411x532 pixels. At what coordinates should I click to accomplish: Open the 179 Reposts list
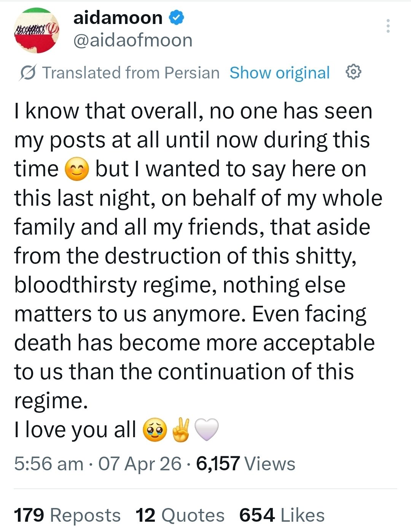[67, 515]
